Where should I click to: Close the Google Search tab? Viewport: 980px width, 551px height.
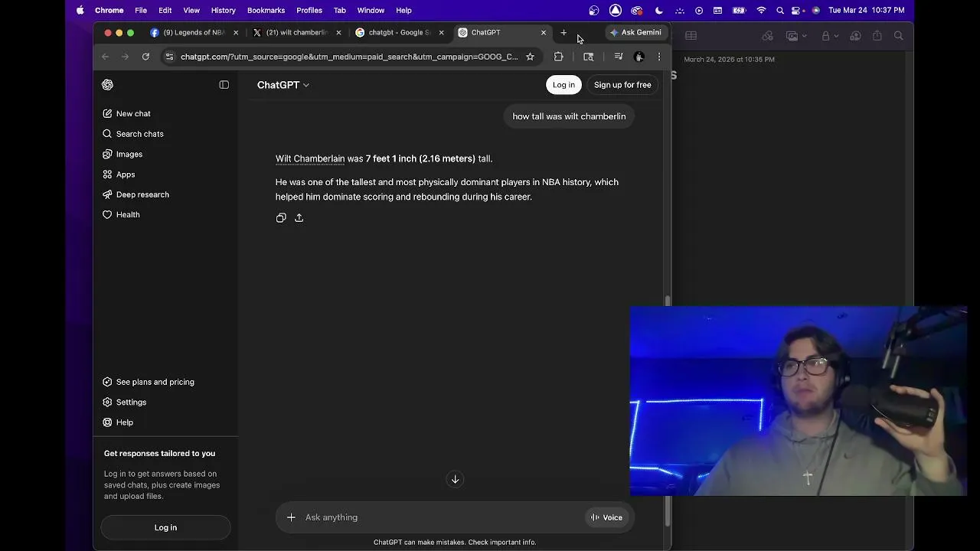pyautogui.click(x=441, y=33)
